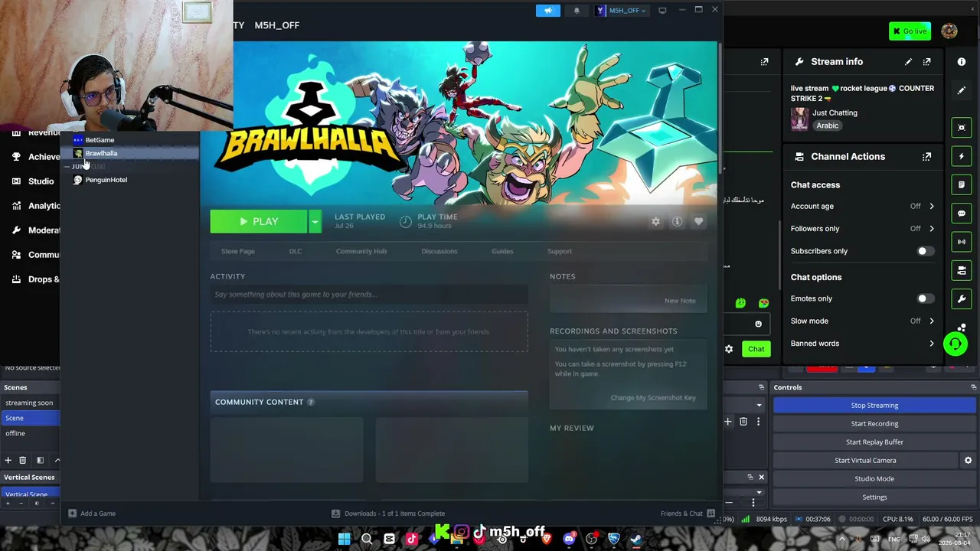
Task: Expand taskbar hidden icons tray
Action: tap(841, 539)
